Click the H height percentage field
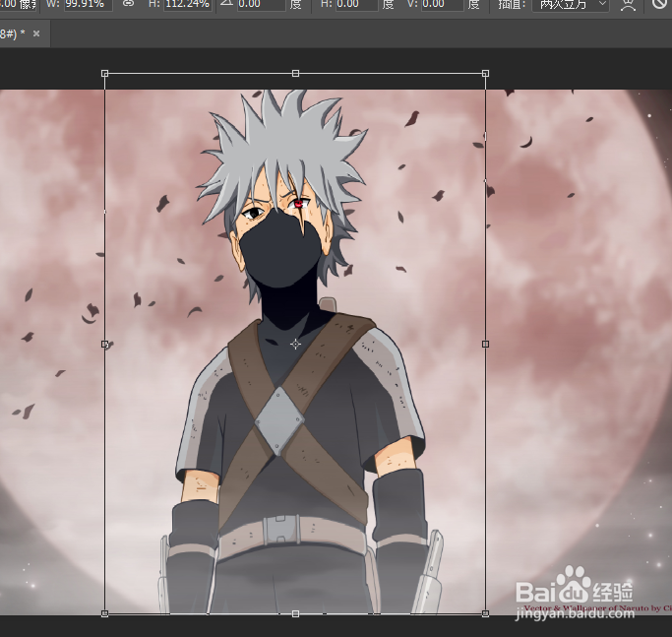This screenshot has width=672, height=637. [188, 4]
